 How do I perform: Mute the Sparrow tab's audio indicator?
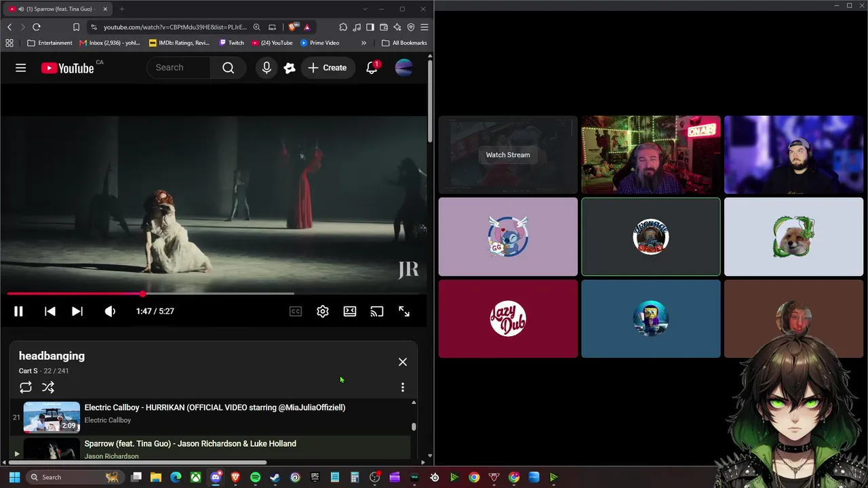coord(22,9)
